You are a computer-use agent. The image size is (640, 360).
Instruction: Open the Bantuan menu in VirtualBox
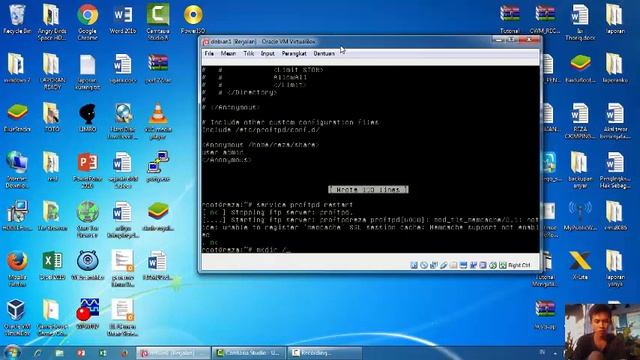click(x=324, y=53)
